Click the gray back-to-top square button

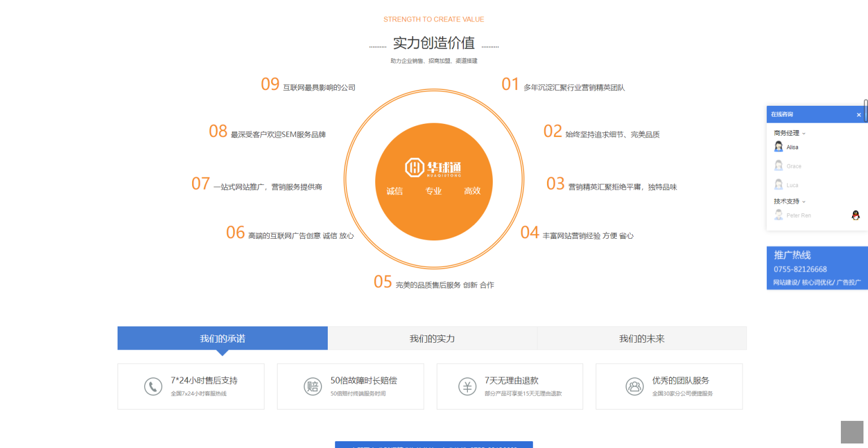(852, 432)
